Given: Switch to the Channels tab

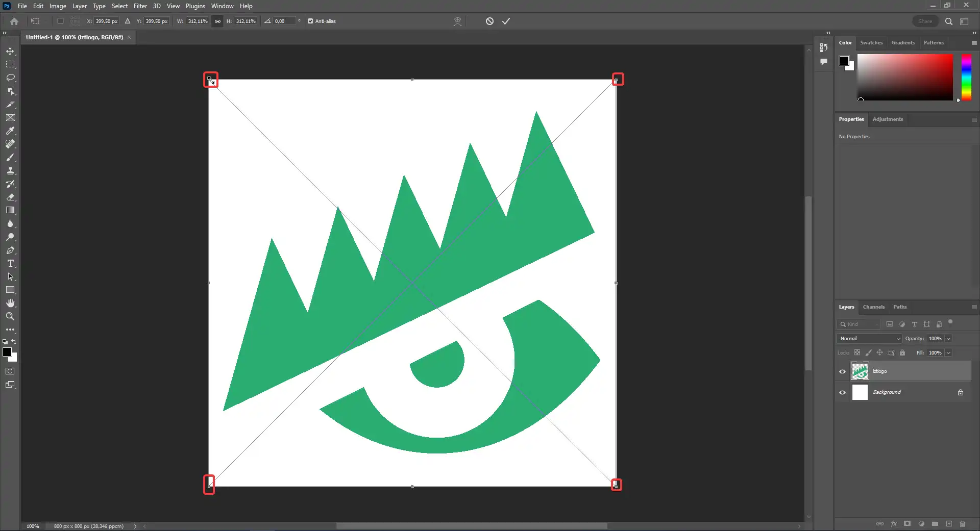Looking at the screenshot, I should (x=873, y=307).
